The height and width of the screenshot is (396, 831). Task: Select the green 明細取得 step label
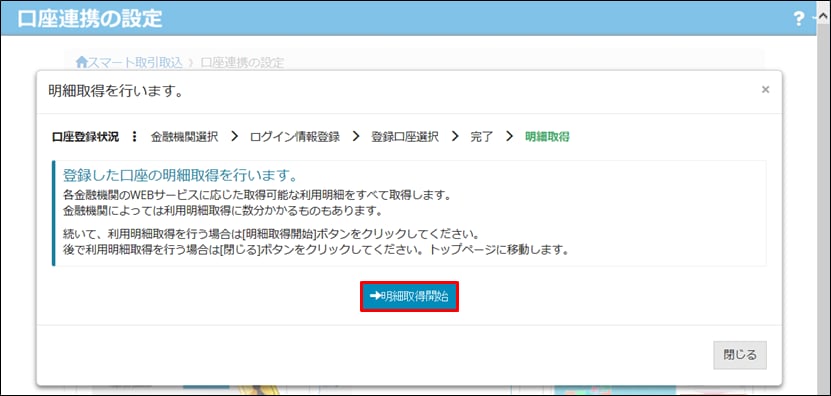(x=547, y=136)
